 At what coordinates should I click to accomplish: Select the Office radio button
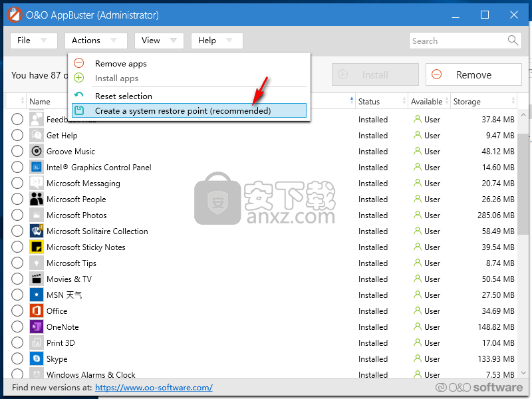(x=17, y=311)
